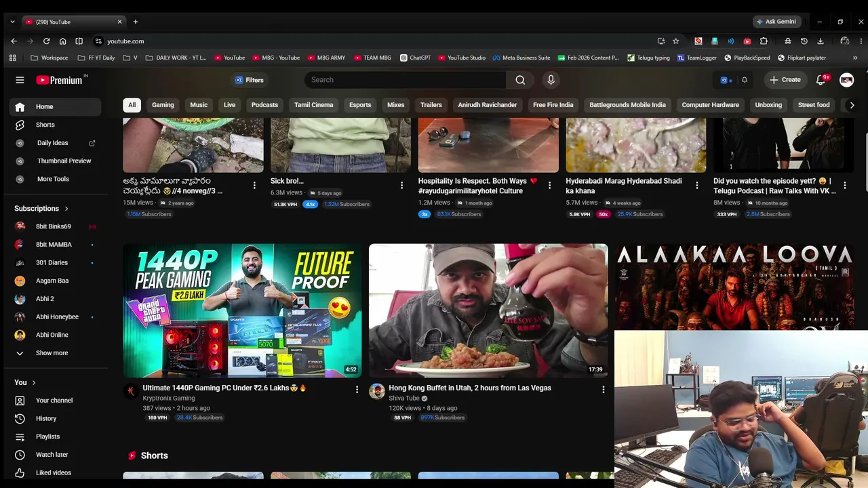Open the YouTube hamburger guide menu
Image resolution: width=868 pixels, height=488 pixels.
click(x=20, y=80)
